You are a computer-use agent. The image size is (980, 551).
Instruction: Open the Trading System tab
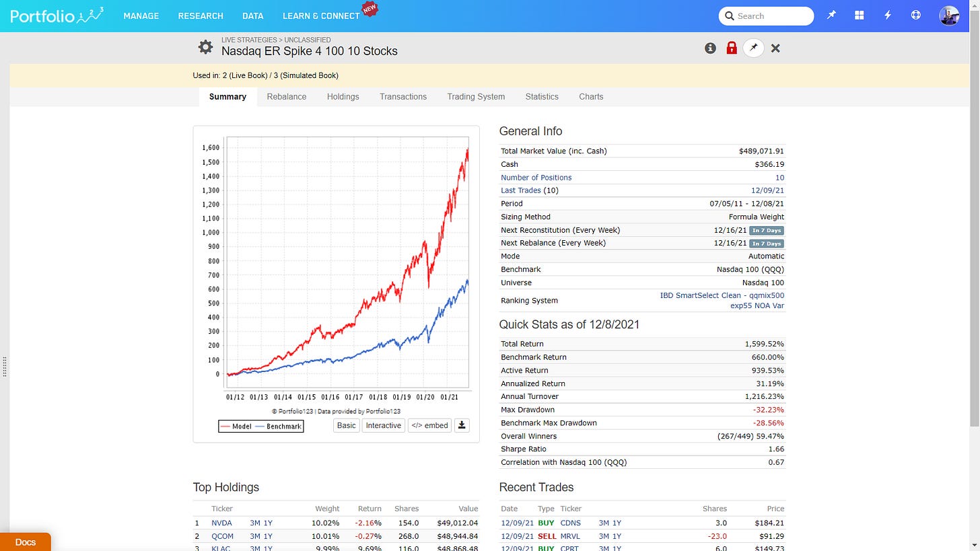point(476,96)
